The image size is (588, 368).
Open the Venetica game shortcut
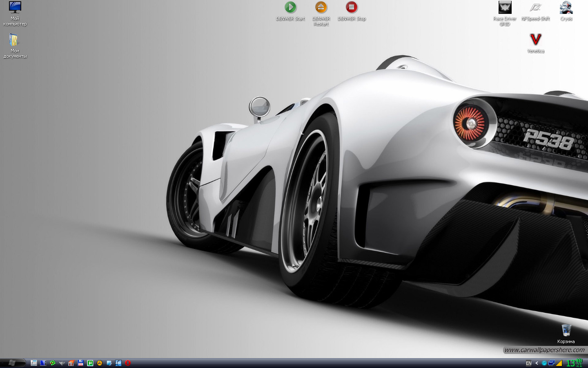point(535,40)
